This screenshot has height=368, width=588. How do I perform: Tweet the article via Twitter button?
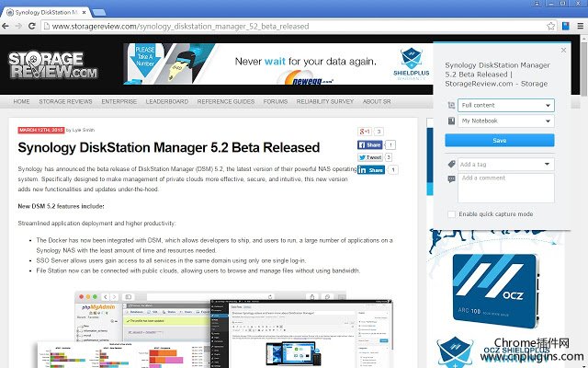tap(369, 157)
